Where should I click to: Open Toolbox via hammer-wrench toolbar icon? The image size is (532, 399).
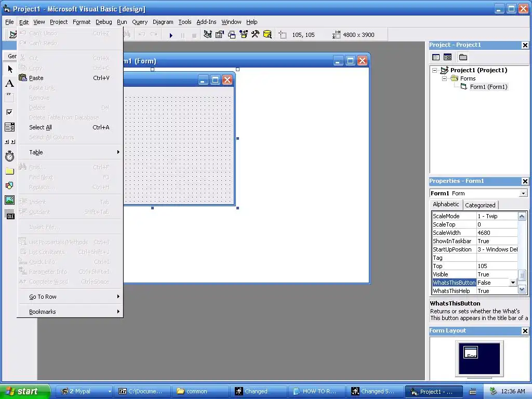click(x=256, y=35)
